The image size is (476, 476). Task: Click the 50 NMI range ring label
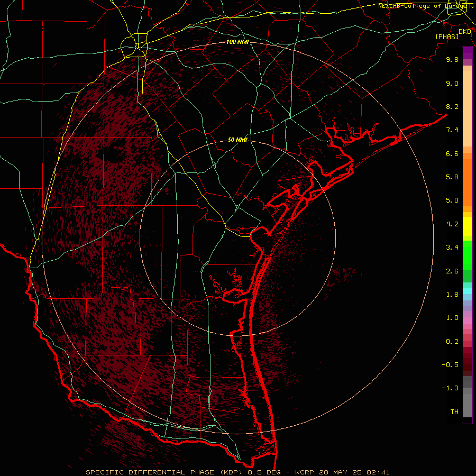click(237, 140)
